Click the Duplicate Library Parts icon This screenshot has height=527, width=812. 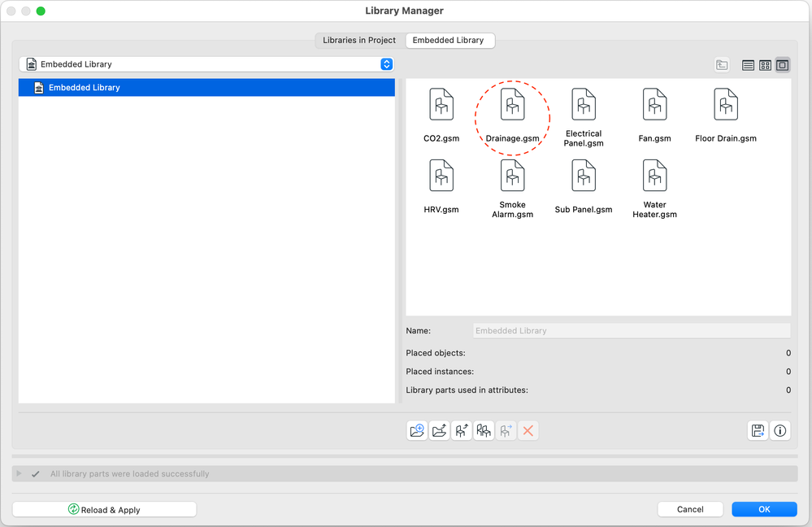click(x=483, y=430)
